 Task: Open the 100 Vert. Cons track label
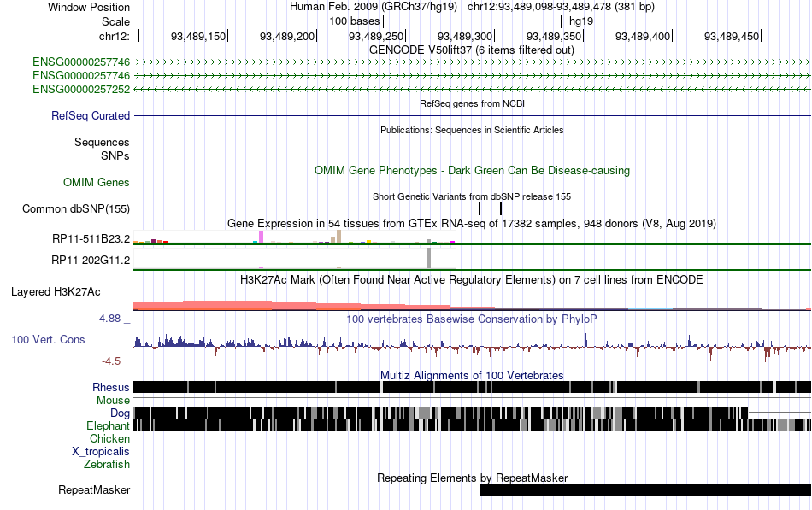pyautogui.click(x=48, y=340)
